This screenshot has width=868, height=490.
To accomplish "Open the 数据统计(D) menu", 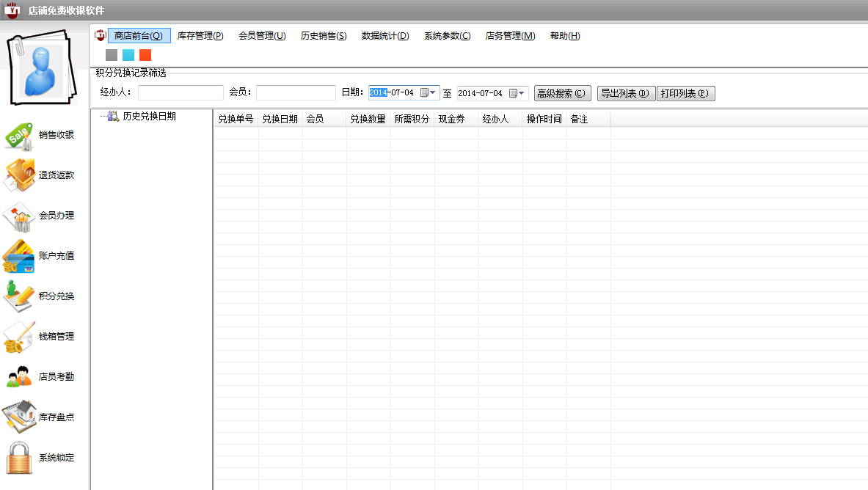I will tap(385, 36).
